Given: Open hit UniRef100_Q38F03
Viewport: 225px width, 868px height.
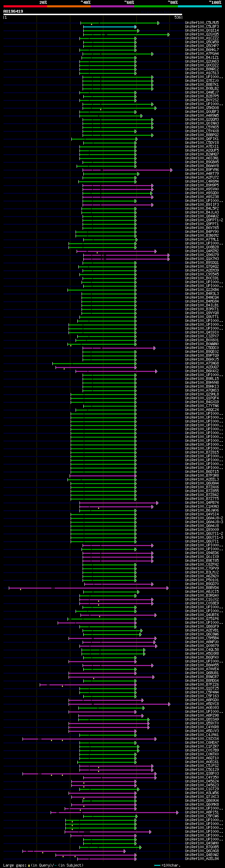Looking at the screenshot, I should (202, 774).
